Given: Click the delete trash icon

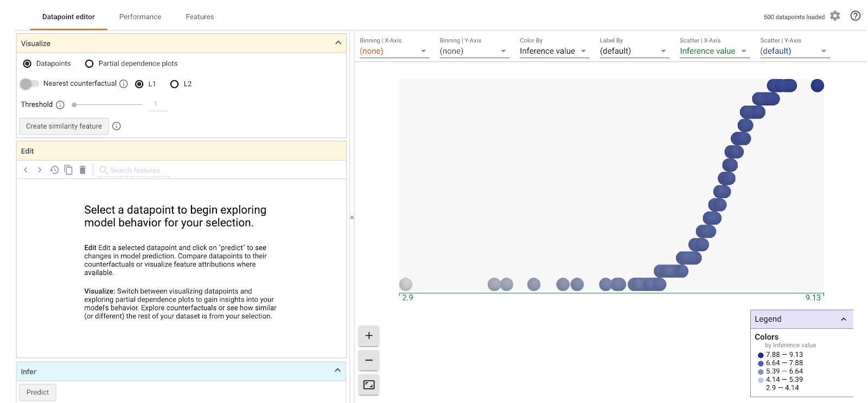Looking at the screenshot, I should [82, 170].
